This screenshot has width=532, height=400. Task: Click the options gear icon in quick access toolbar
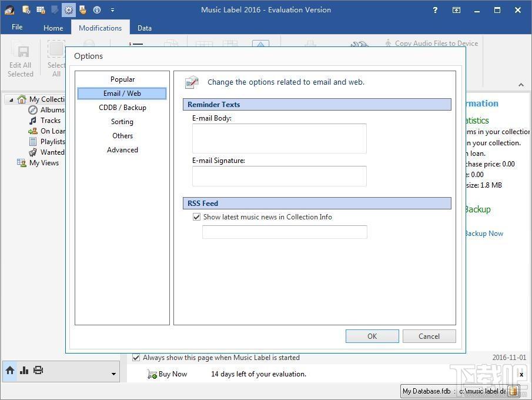(x=69, y=10)
